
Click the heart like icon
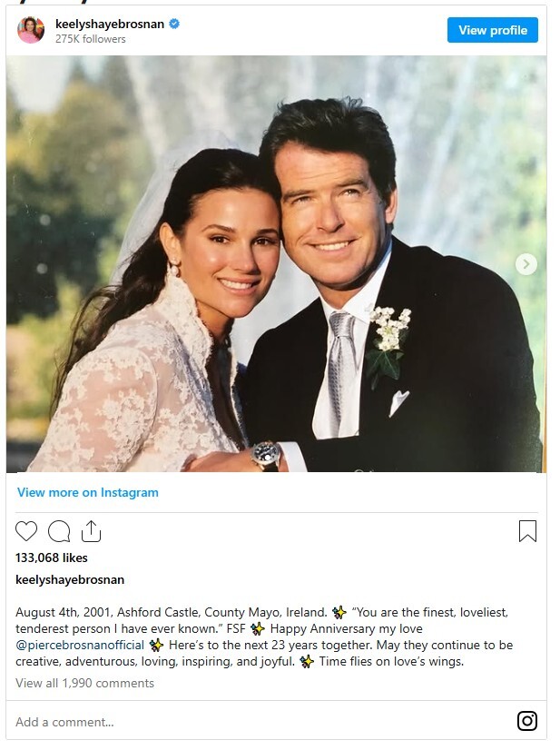pyautogui.click(x=26, y=531)
